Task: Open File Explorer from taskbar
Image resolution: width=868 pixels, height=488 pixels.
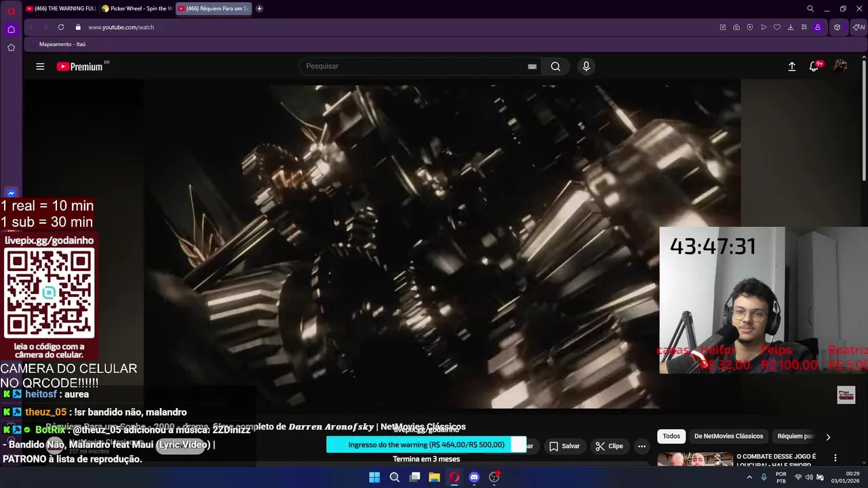Action: point(434,477)
